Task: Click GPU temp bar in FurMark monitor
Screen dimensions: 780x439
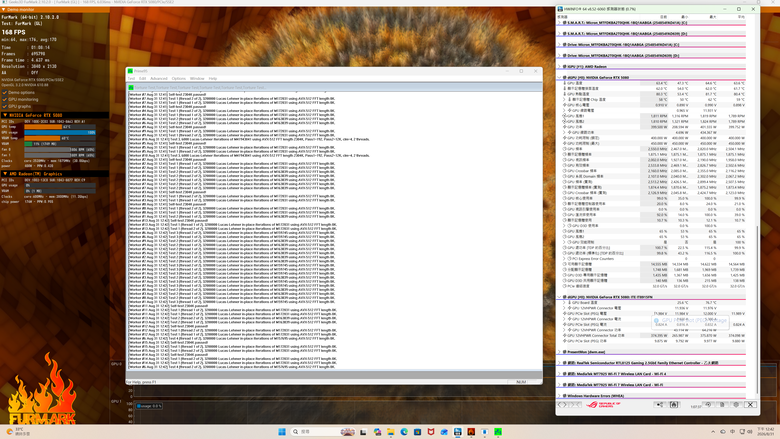Action: [x=60, y=127]
